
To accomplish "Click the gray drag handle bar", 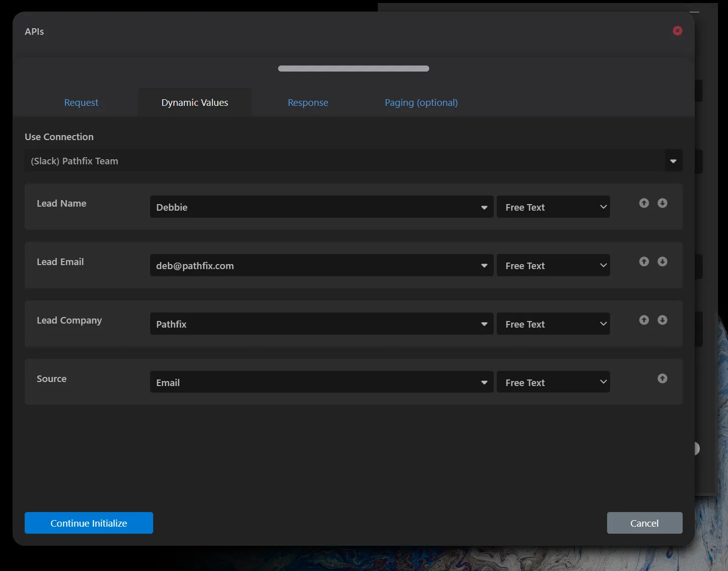I will pyautogui.click(x=354, y=69).
